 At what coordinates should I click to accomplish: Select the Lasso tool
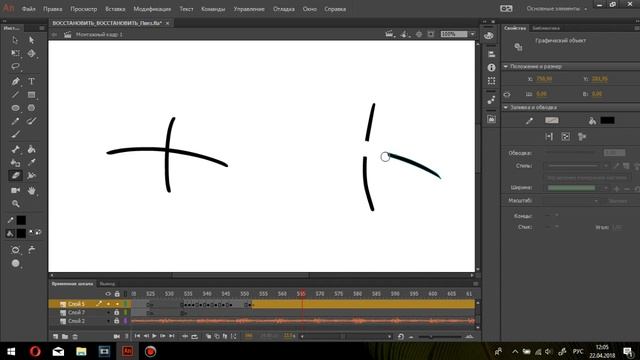coord(15,66)
